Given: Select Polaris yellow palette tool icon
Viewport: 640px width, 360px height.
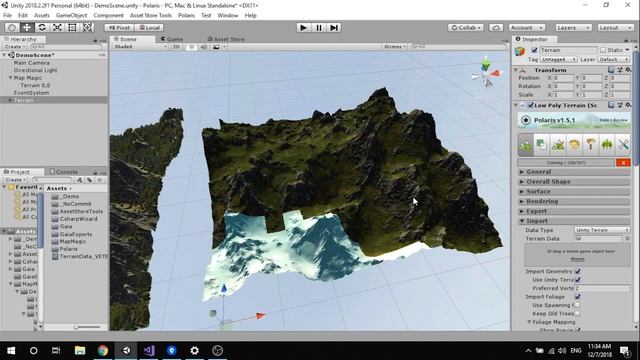Looking at the screenshot, I should (574, 144).
